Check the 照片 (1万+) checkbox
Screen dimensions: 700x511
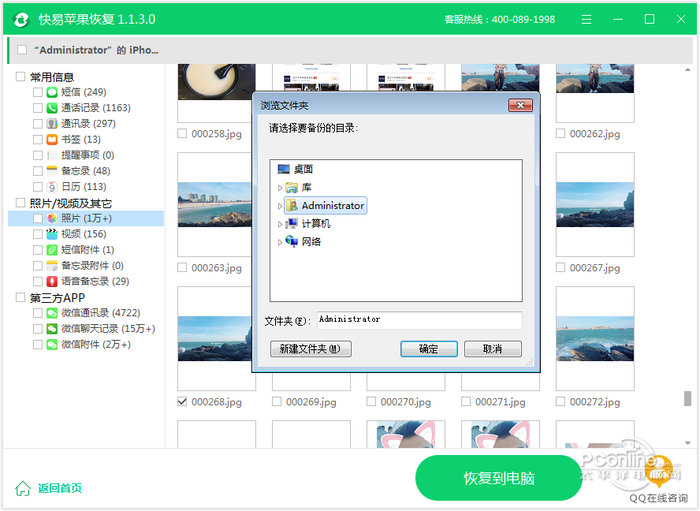(x=38, y=218)
